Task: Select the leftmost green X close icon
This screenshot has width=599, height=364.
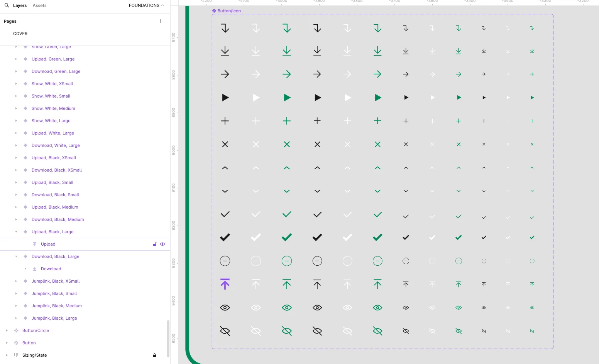Action: (x=287, y=144)
